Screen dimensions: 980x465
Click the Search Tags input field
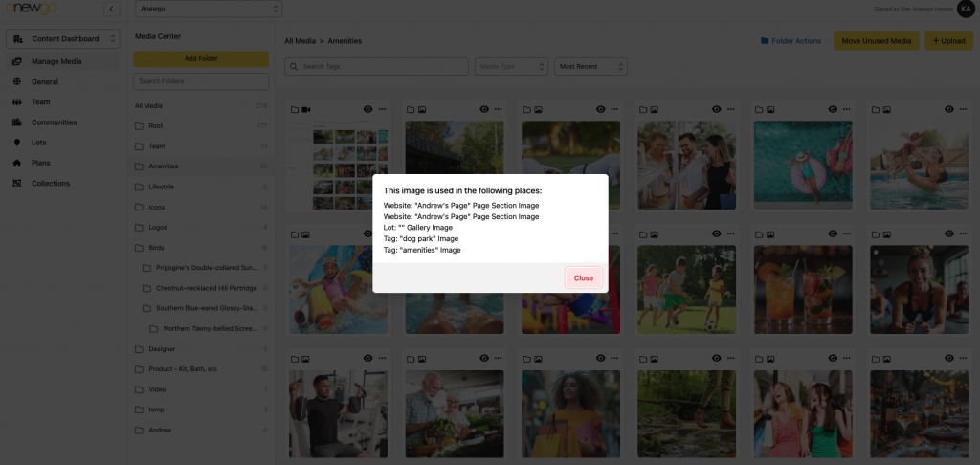coord(378,67)
